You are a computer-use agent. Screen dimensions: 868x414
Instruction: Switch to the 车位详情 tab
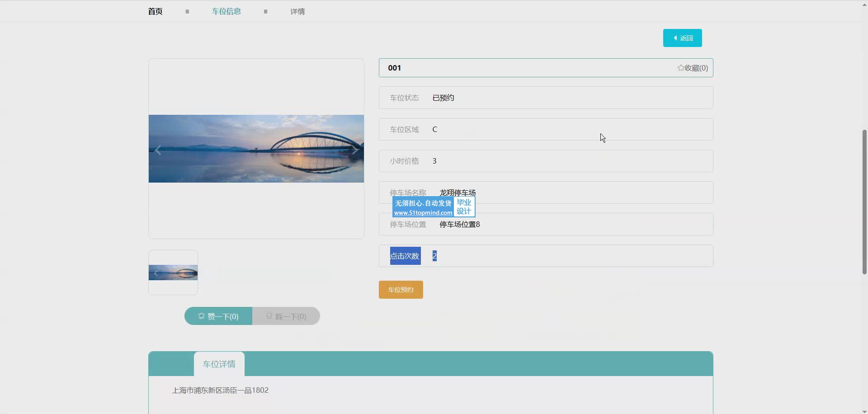point(219,364)
